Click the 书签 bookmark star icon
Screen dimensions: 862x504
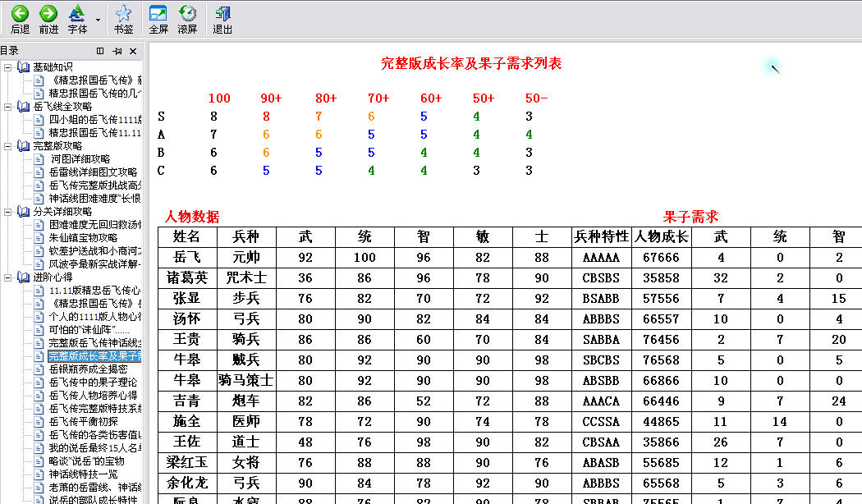point(123,14)
